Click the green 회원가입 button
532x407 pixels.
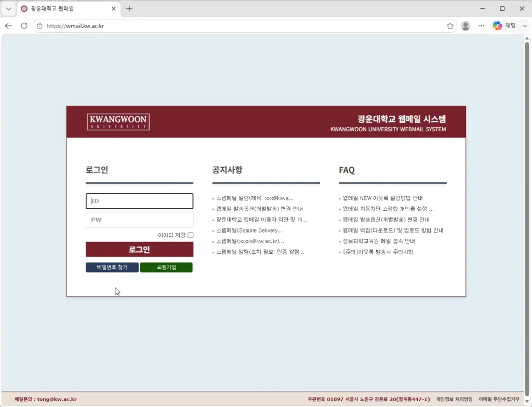click(x=166, y=267)
